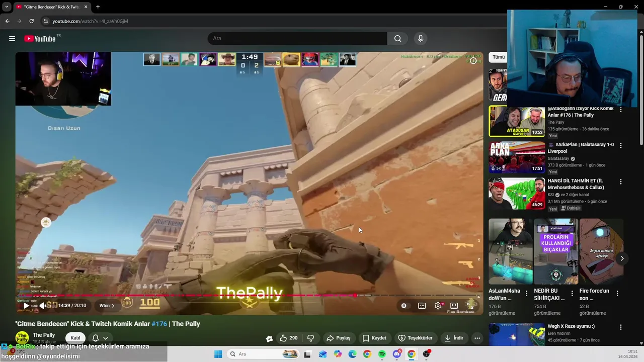Open Copilot from the taskbar
Viewport: 644px width, 362px height.
(337, 354)
